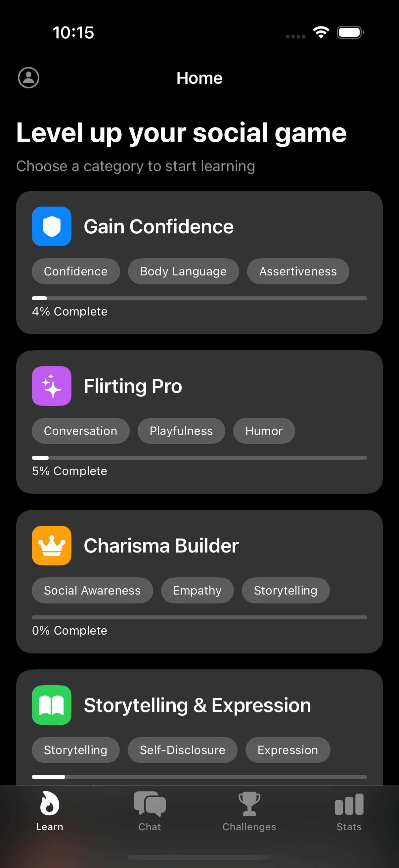Tap the orange crown Charisma Builder icon
399x868 pixels.
52,546
